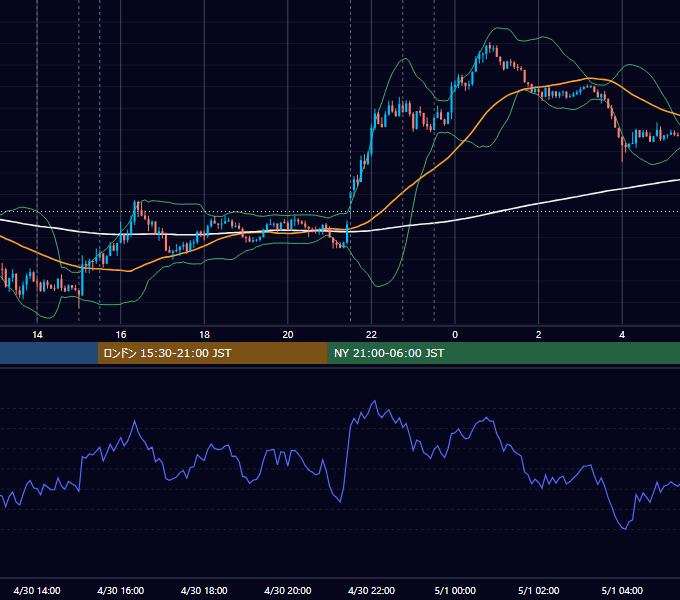This screenshot has height=600, width=680.
Task: Click the 5/1 02:00 date label
Action: 539,590
